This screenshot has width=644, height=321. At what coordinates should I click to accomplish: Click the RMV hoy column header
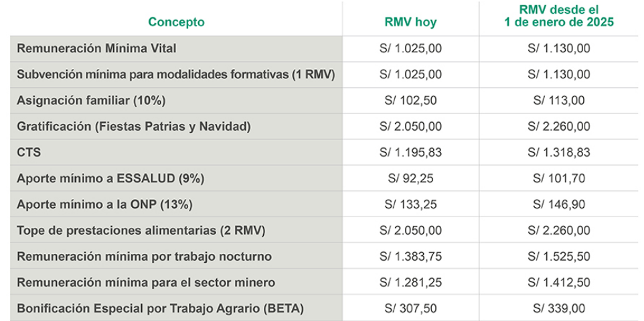[x=410, y=22]
